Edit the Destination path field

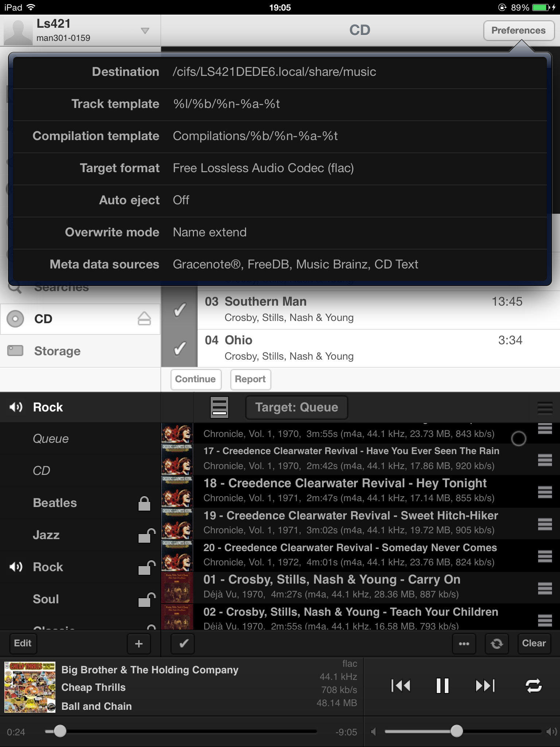(x=280, y=72)
